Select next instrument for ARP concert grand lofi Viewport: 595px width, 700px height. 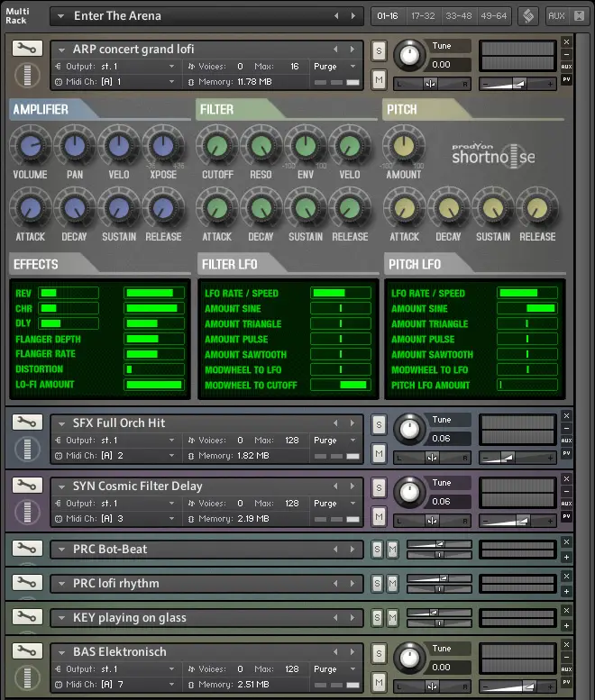352,50
